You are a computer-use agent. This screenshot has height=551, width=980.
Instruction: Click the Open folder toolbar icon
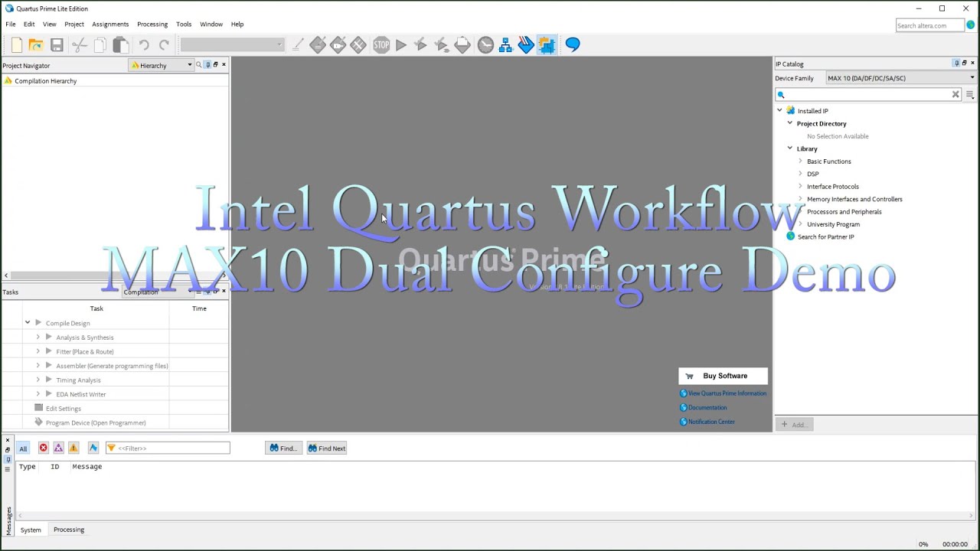[x=36, y=45]
